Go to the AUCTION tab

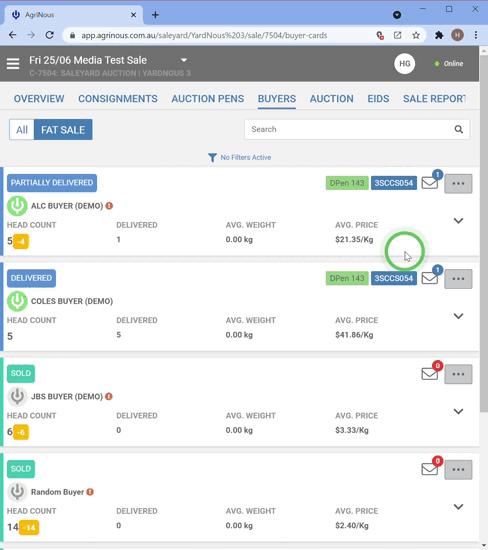point(332,99)
